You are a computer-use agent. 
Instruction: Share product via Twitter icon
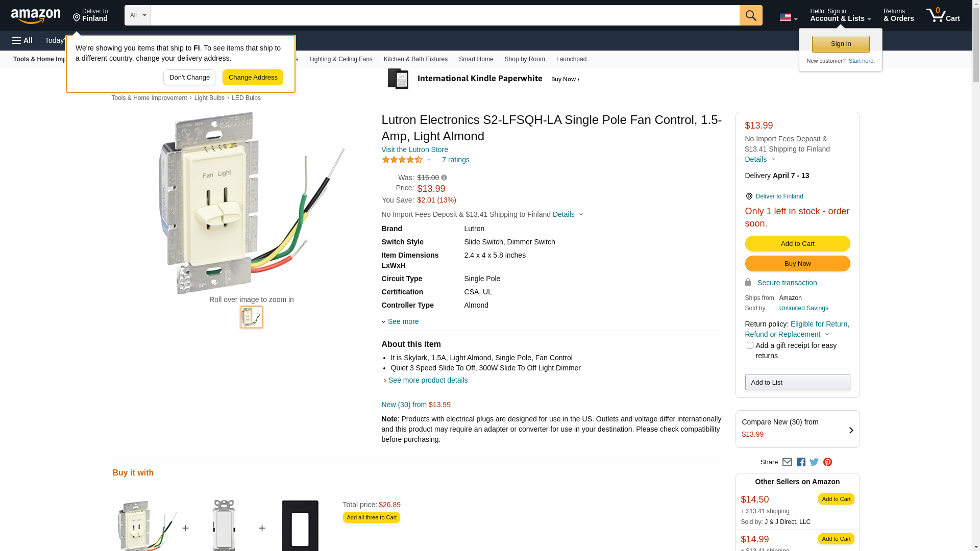pyautogui.click(x=814, y=462)
